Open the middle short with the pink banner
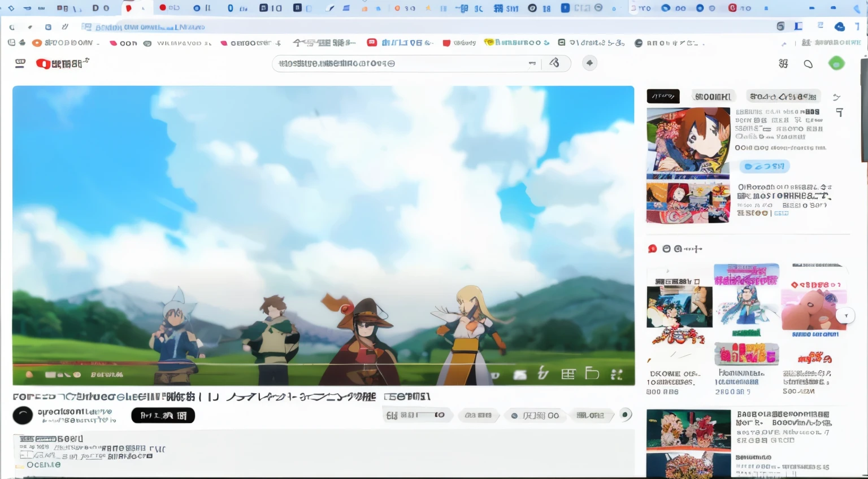868x479 pixels. [747, 299]
